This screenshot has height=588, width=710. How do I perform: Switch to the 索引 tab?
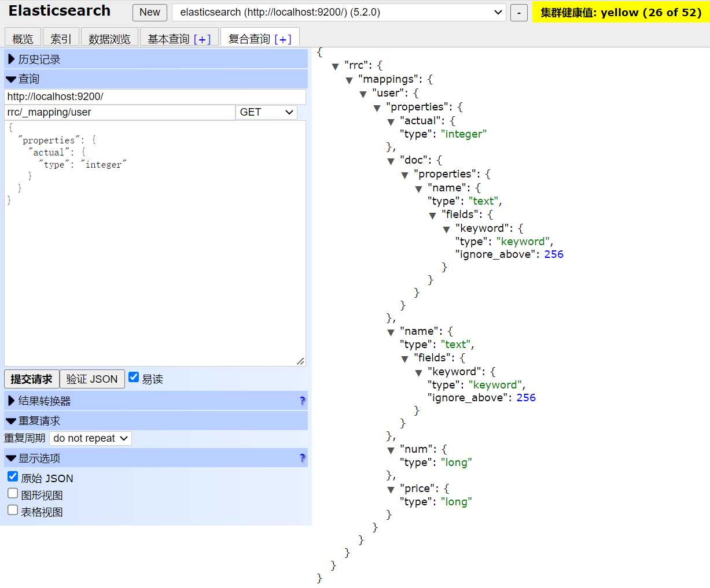pyautogui.click(x=61, y=38)
